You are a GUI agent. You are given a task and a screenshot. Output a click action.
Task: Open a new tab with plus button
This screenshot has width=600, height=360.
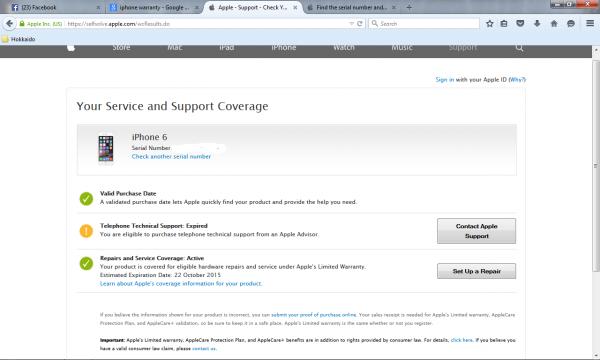pyautogui.click(x=409, y=7)
